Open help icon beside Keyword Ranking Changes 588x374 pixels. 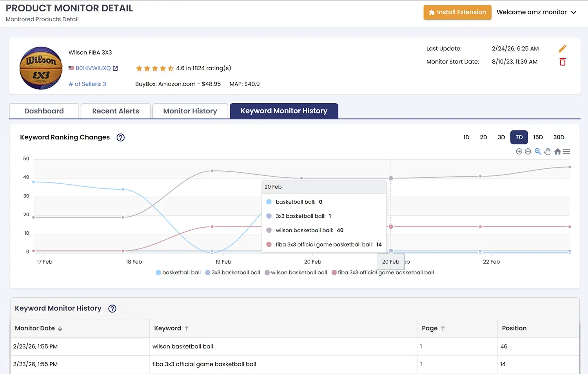pos(121,137)
